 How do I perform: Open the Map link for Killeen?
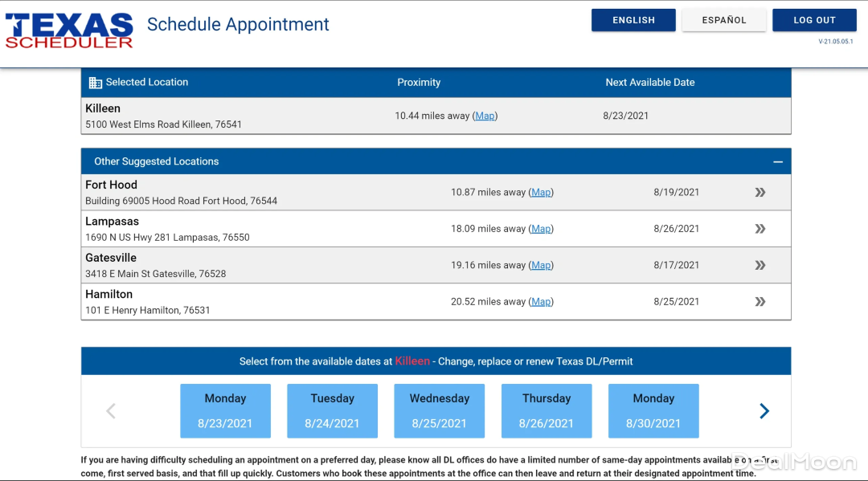pos(485,116)
